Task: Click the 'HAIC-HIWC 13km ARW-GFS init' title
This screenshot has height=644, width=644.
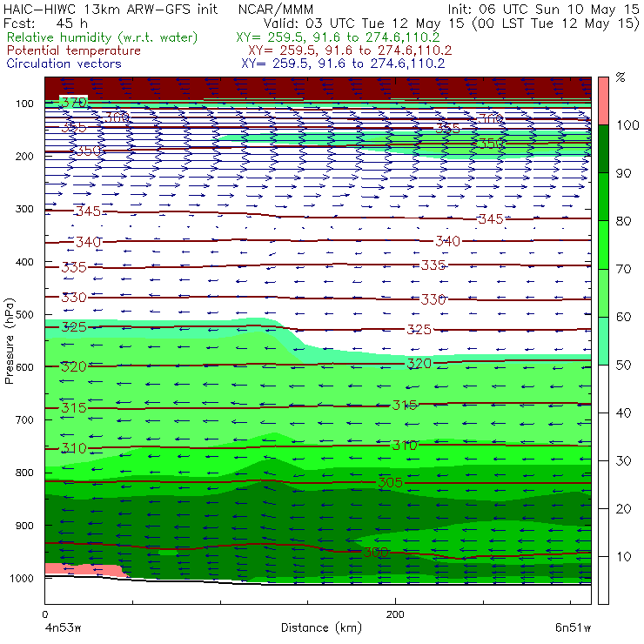Action: click(x=111, y=9)
